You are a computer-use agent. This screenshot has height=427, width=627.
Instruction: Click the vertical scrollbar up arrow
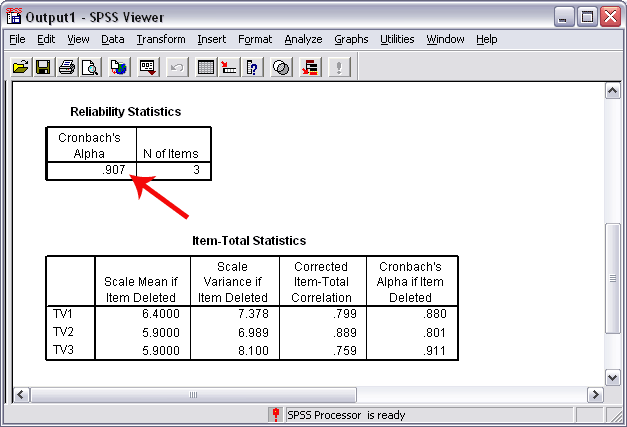click(x=613, y=91)
